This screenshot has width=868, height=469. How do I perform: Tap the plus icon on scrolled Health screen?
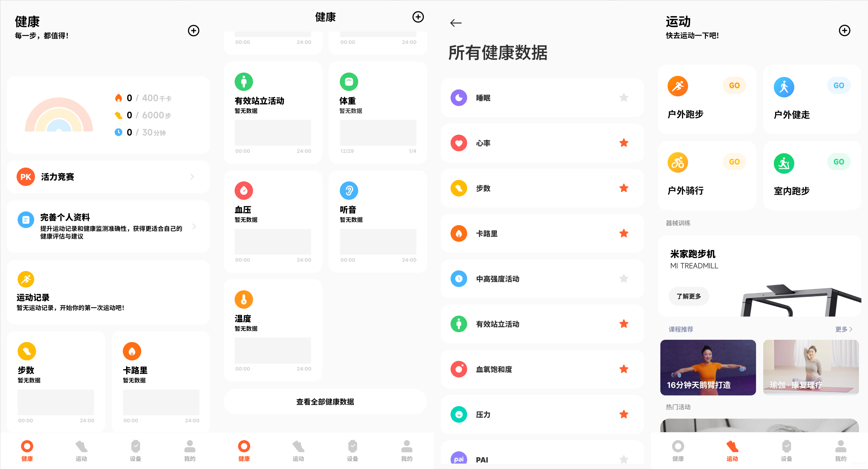point(418,17)
